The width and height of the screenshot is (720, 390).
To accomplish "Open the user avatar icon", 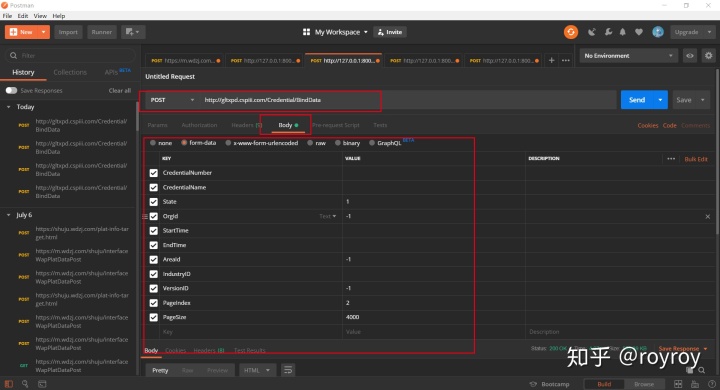I will [x=658, y=32].
